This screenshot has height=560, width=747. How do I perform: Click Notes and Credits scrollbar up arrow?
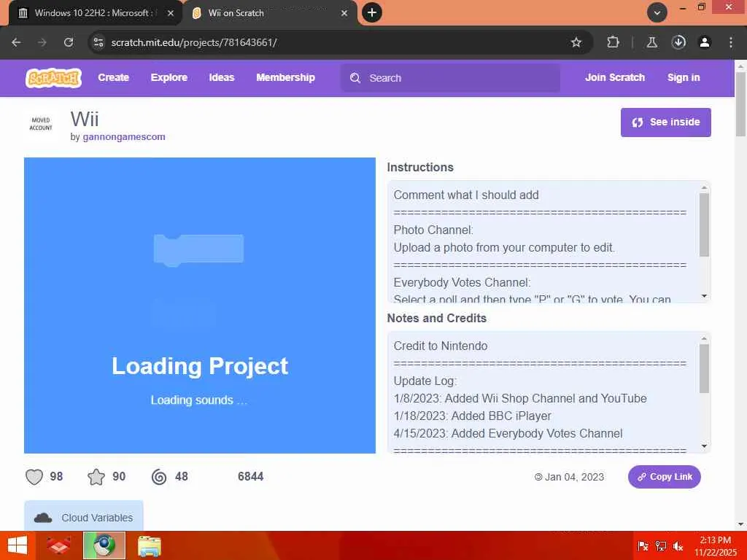[704, 338]
